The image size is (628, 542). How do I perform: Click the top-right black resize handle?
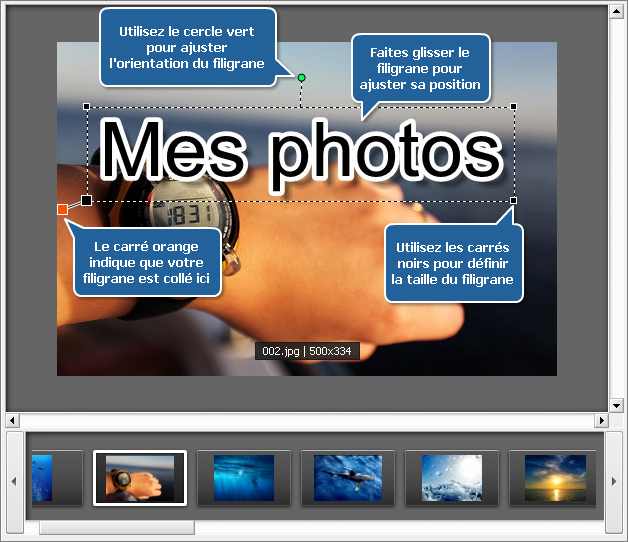pyautogui.click(x=513, y=107)
